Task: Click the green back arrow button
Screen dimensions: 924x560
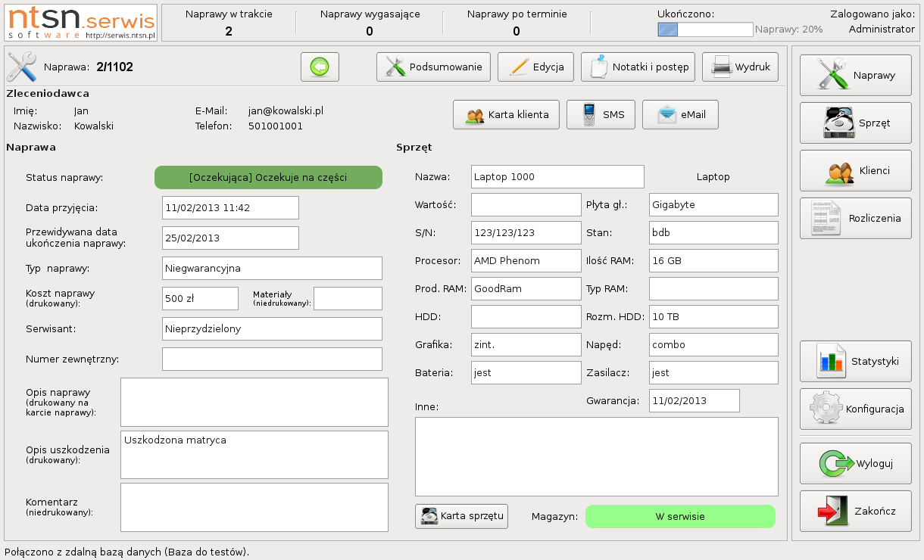Action: [320, 67]
